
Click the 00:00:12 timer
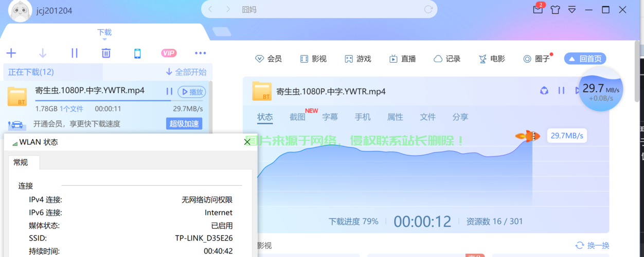point(422,222)
